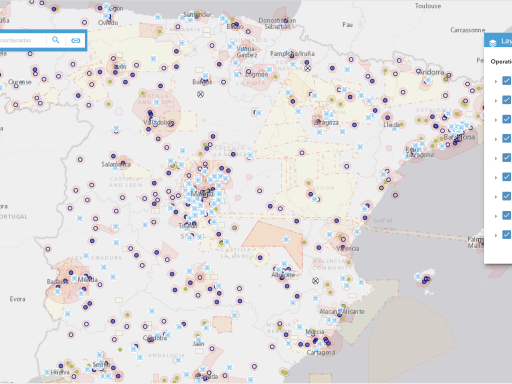Uncheck the last operational layer checkbox
The height and width of the screenshot is (384, 512).
pos(507,235)
